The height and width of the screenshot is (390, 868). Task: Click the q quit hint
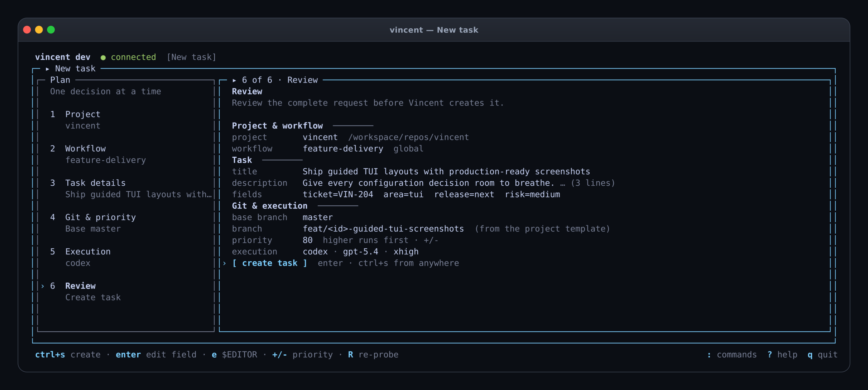823,355
